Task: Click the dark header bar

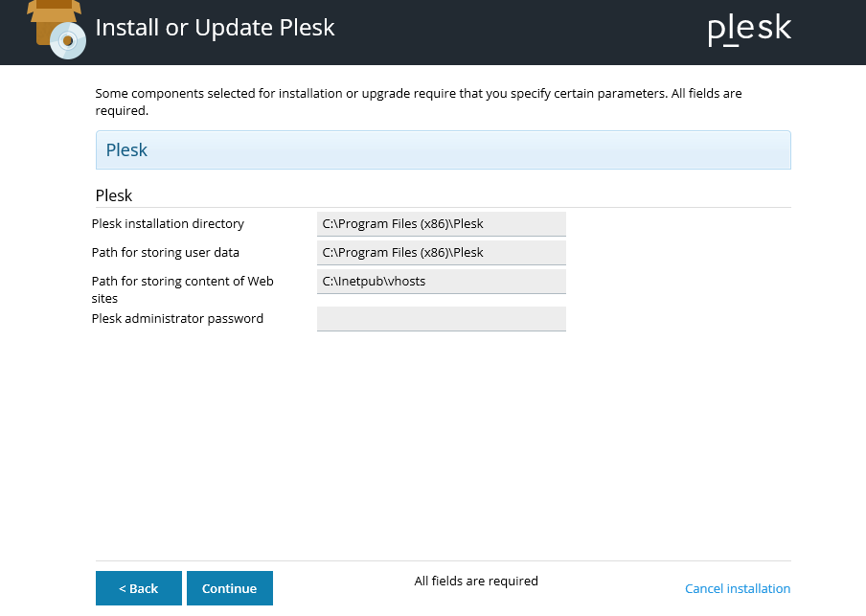Action: pyautogui.click(x=433, y=32)
